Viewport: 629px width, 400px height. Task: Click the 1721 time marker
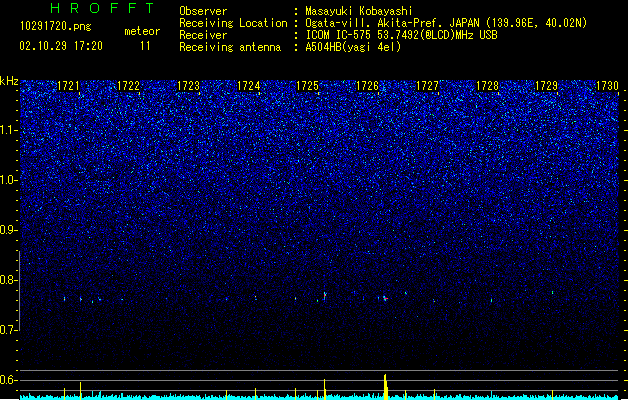tap(68, 86)
